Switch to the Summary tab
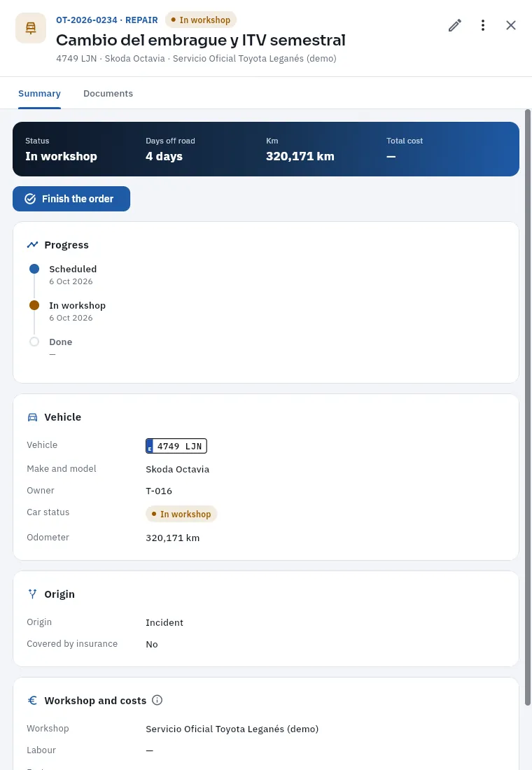Viewport: 532px width, 770px height. [x=39, y=93]
